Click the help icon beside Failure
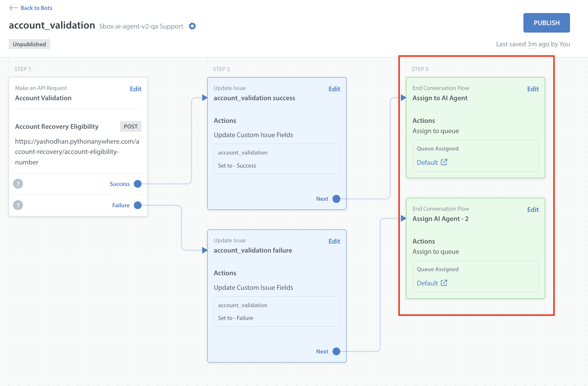Image resolution: width=588 pixels, height=386 pixels. coord(18,205)
